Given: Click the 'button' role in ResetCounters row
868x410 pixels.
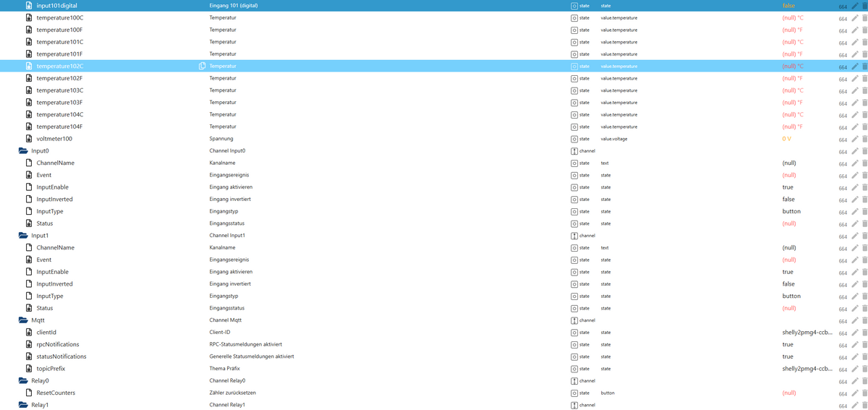Looking at the screenshot, I should [x=608, y=393].
